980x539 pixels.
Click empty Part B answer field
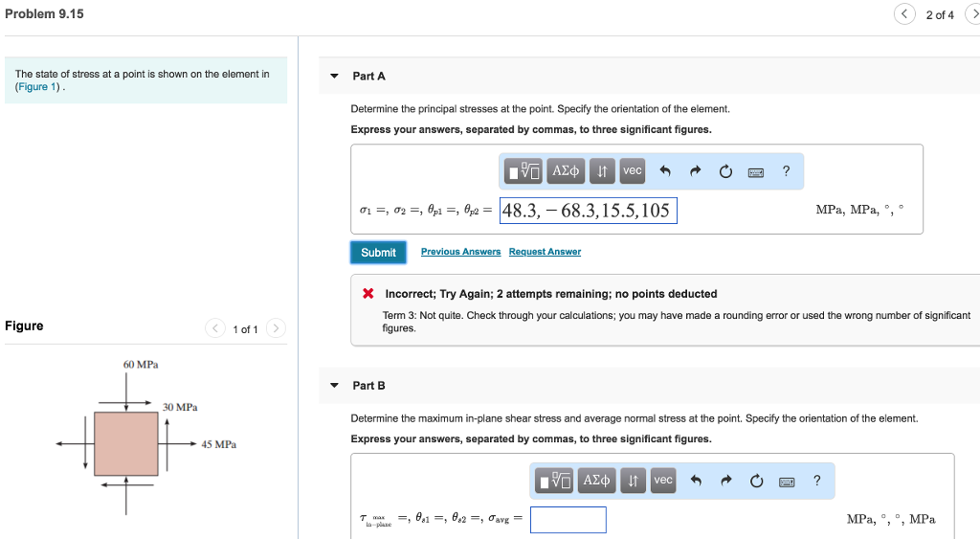(x=568, y=520)
